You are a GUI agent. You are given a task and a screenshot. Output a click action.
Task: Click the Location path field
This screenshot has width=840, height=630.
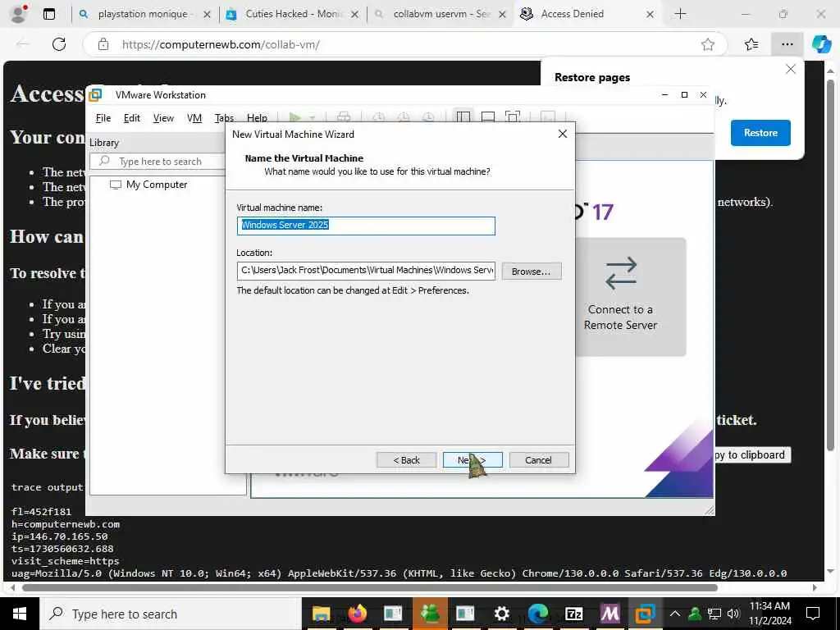tap(366, 271)
